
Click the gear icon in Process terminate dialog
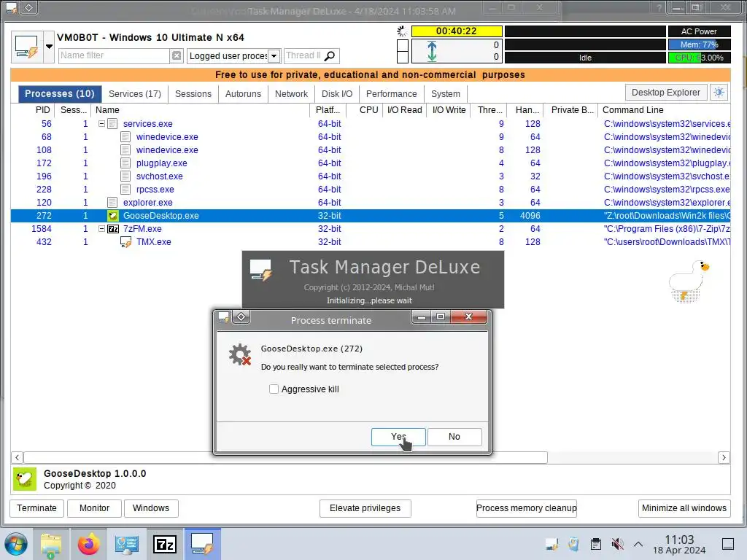coord(239,355)
